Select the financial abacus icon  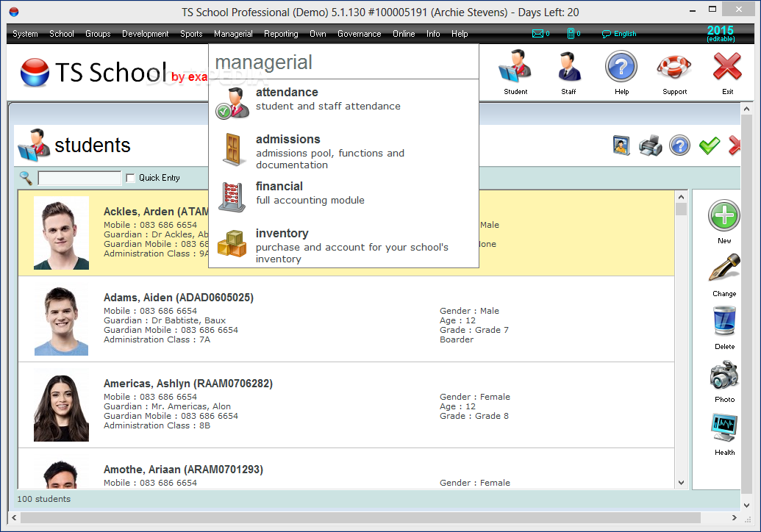(232, 197)
